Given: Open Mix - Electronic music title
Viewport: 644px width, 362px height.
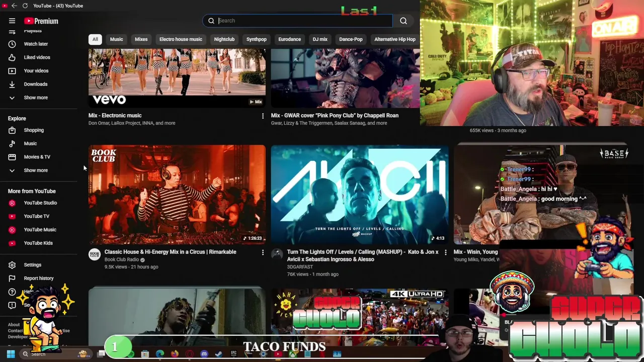Looking at the screenshot, I should [115, 116].
